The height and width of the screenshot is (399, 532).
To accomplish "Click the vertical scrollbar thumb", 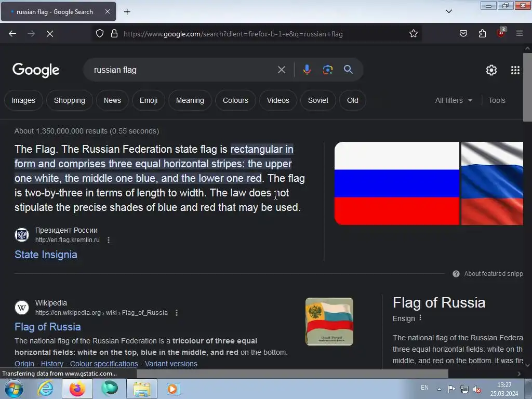I will pyautogui.click(x=528, y=87).
